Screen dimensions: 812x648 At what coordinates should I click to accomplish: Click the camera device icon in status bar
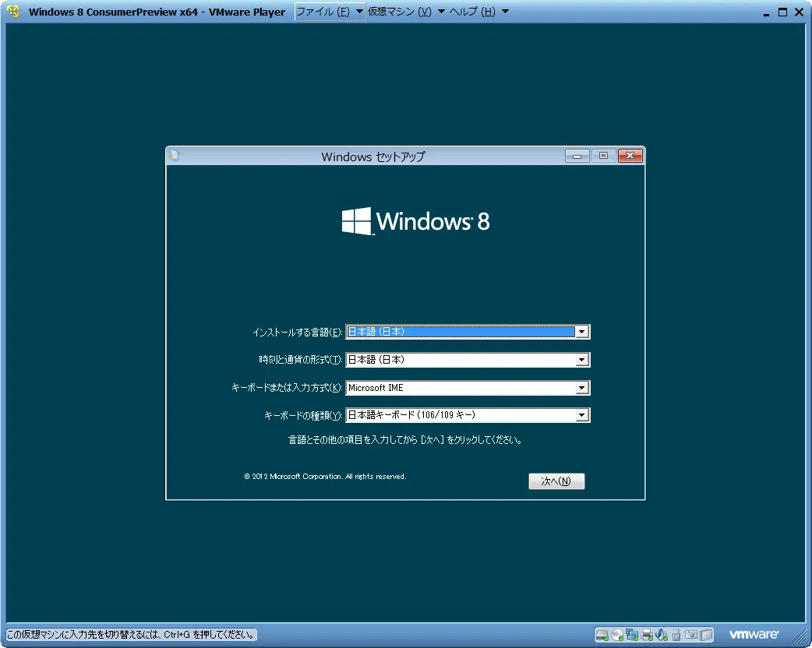[690, 634]
